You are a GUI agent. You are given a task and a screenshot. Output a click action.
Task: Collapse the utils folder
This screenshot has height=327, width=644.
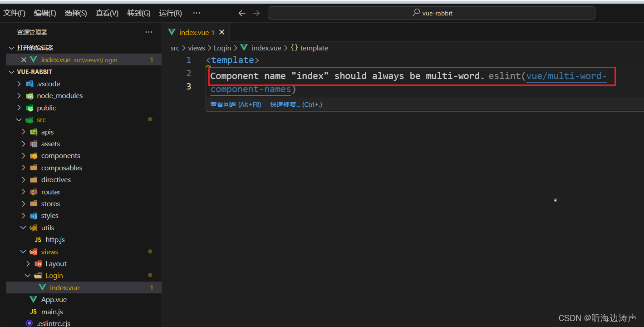[24, 228]
